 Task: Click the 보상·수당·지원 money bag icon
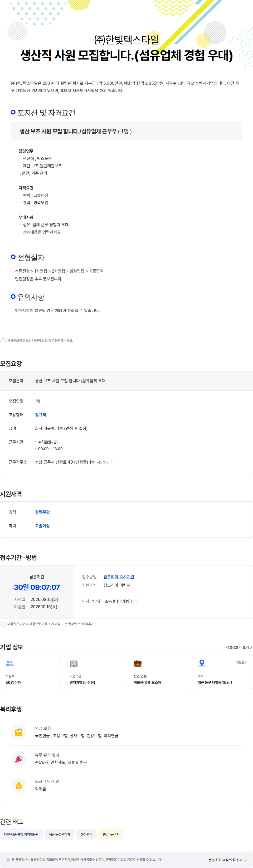click(19, 785)
